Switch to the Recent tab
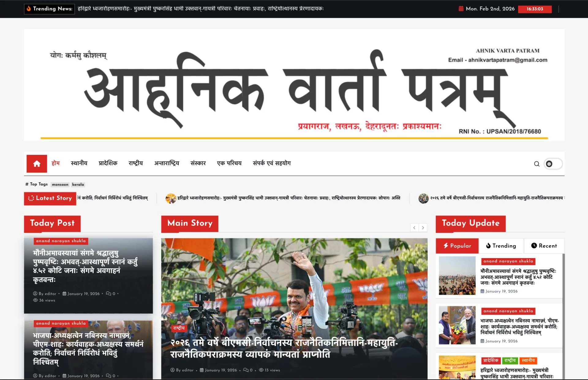Image resolution: width=588 pixels, height=380 pixels. [544, 246]
